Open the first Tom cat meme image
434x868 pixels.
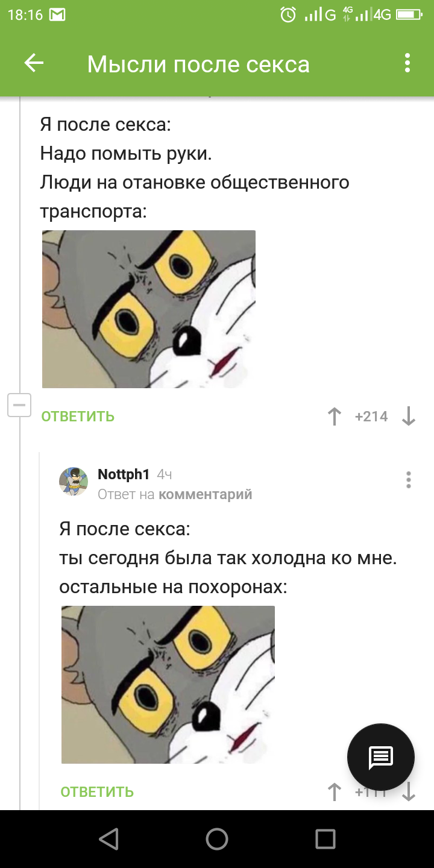(149, 309)
